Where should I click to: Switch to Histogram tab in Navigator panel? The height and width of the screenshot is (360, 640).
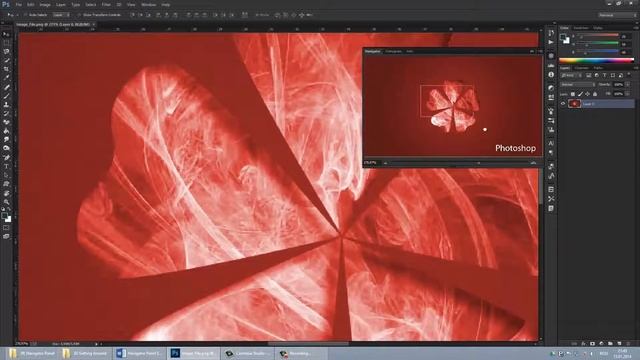[393, 51]
